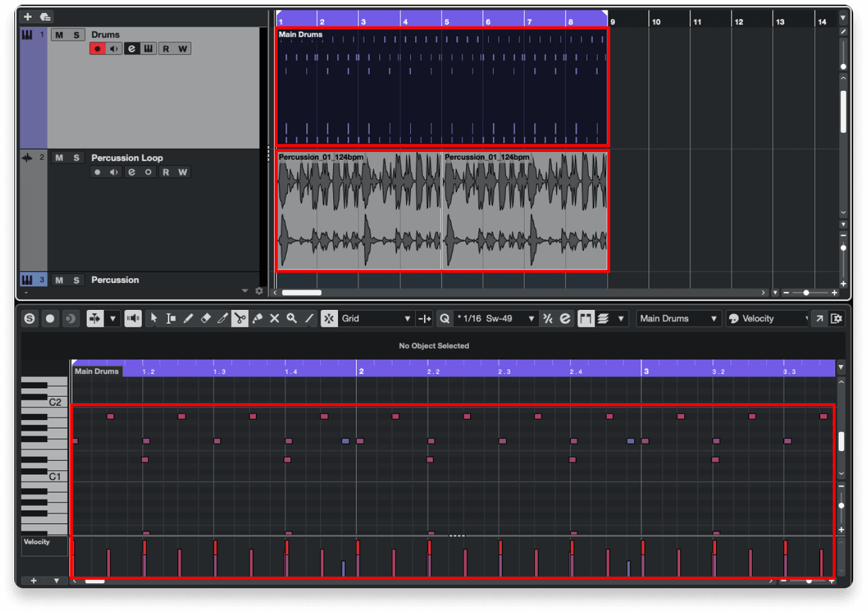Choose the Split (scissors) tool
The height and width of the screenshot is (612, 868).
pos(239,318)
